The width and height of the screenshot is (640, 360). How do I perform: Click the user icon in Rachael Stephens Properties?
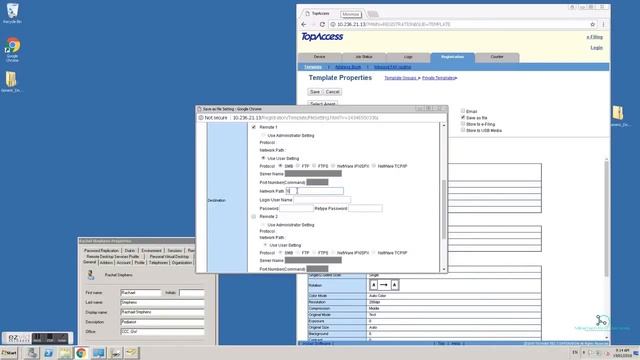coord(91,275)
